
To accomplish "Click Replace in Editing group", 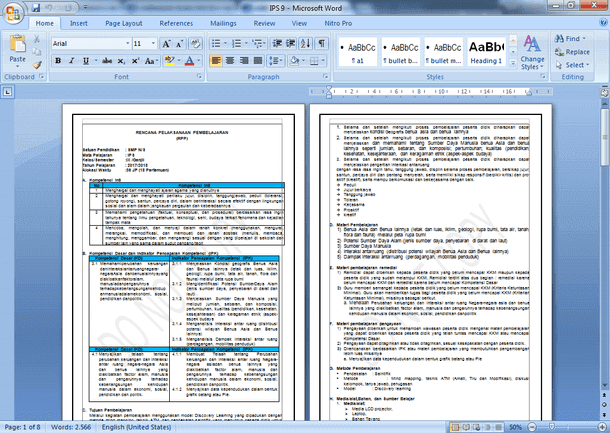I will (x=572, y=52).
